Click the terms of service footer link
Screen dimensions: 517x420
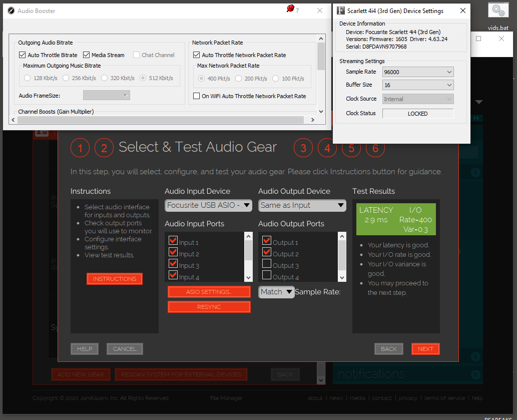click(445, 398)
